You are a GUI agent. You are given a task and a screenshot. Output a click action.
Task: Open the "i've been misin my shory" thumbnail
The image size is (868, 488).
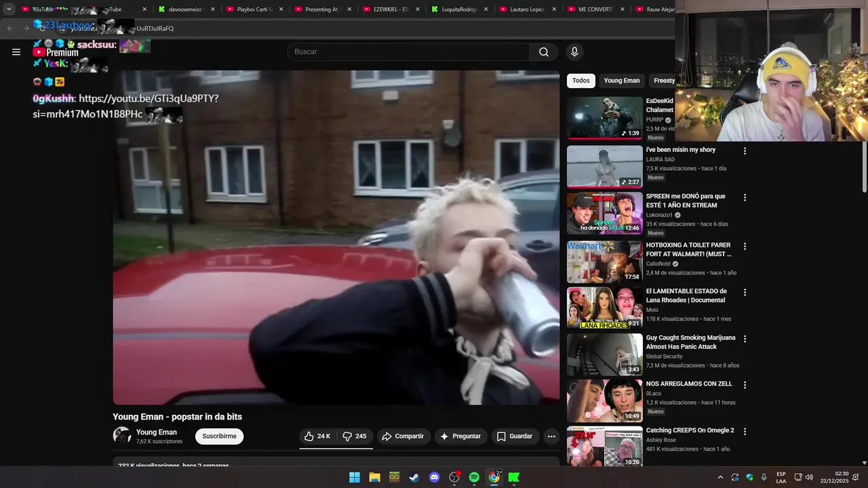click(x=605, y=166)
